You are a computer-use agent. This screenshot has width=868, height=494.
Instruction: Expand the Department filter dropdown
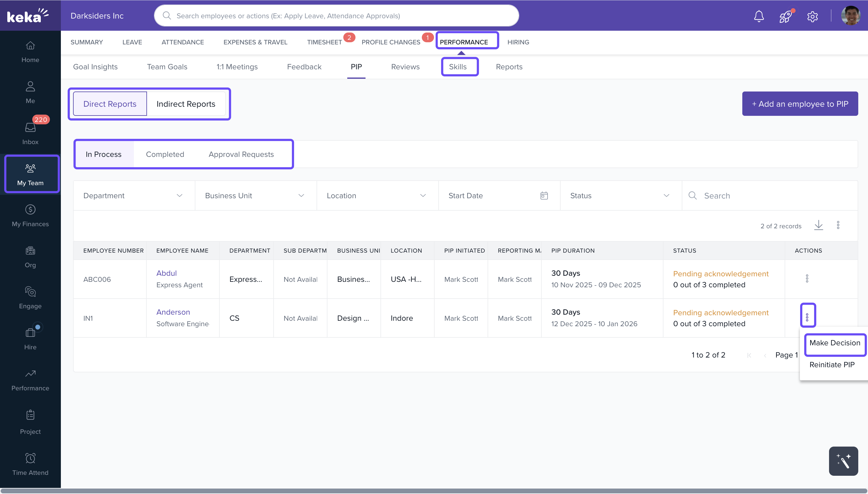pos(134,195)
